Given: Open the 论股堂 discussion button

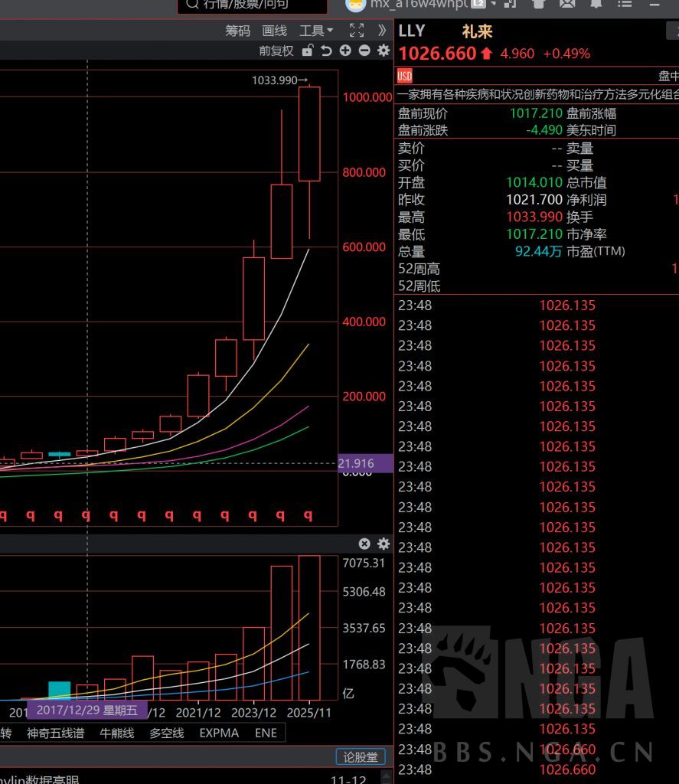Looking at the screenshot, I should (x=360, y=757).
